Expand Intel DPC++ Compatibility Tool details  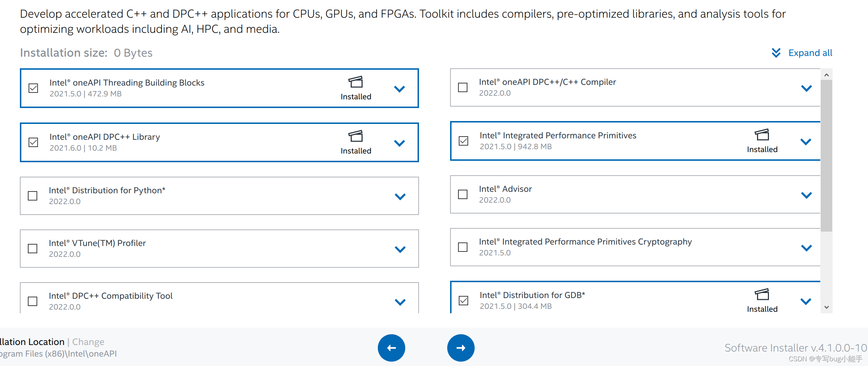[400, 302]
